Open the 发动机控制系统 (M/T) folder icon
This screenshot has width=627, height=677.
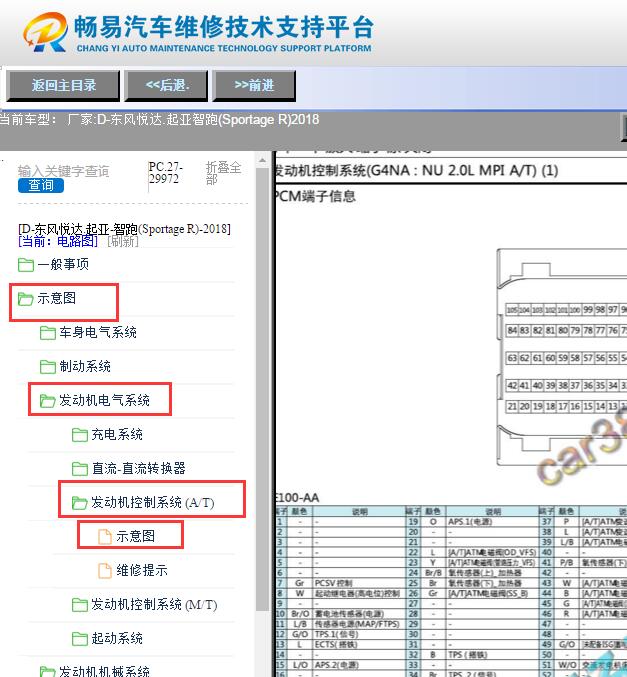coord(79,604)
